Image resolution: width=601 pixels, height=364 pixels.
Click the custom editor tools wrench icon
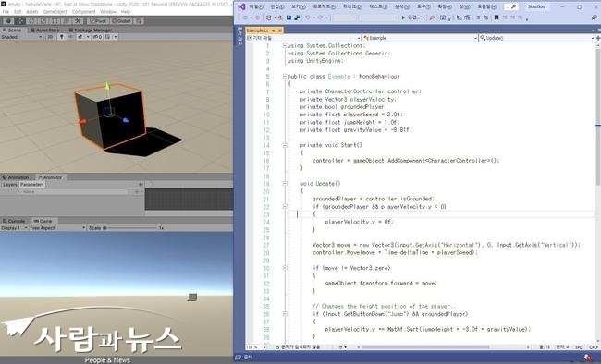(78, 21)
